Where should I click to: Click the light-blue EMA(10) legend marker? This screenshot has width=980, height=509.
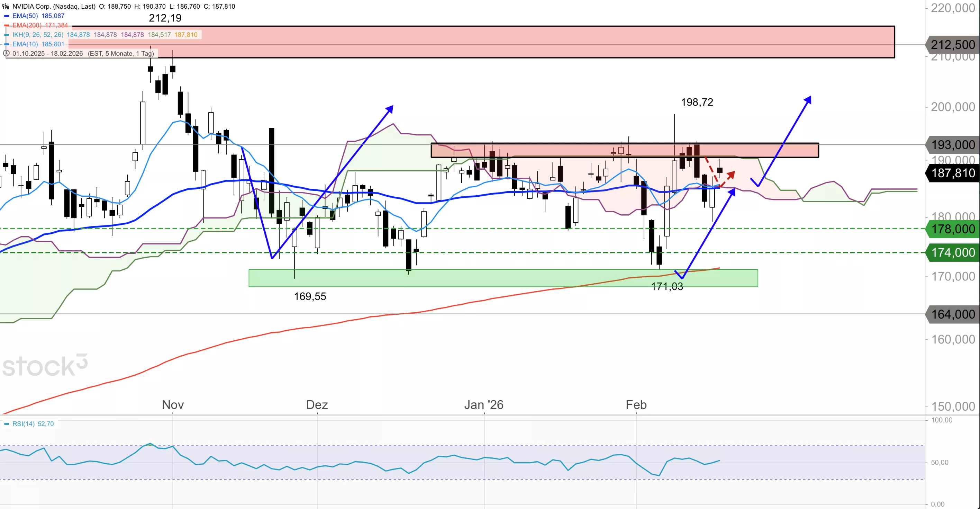click(x=7, y=44)
